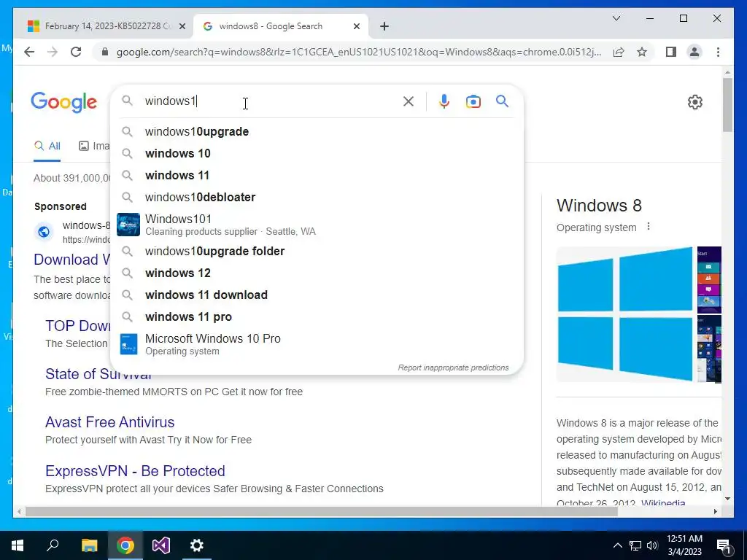Viewport: 747px width, 560px height.
Task: Select the Images results tab
Action: [94, 146]
